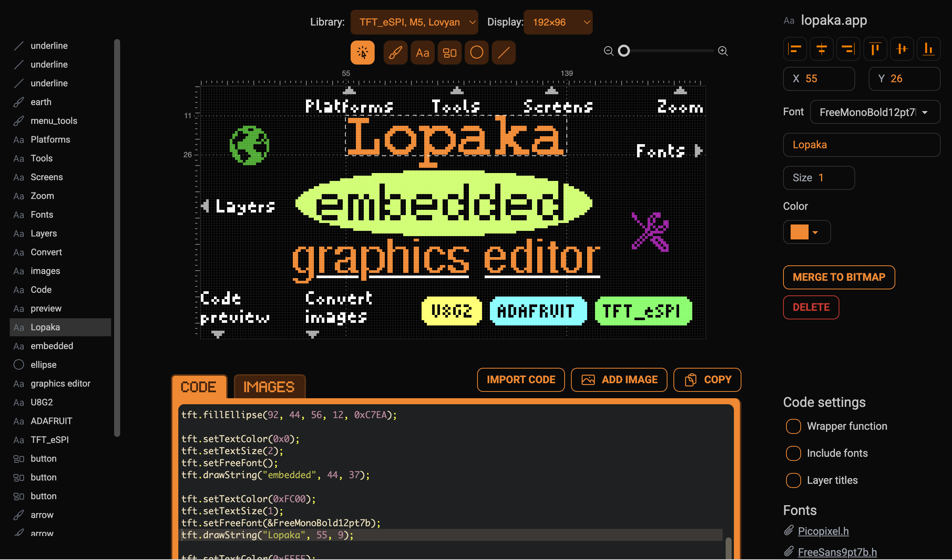Switch to the IMAGES tab
952x560 pixels.
pyautogui.click(x=269, y=387)
